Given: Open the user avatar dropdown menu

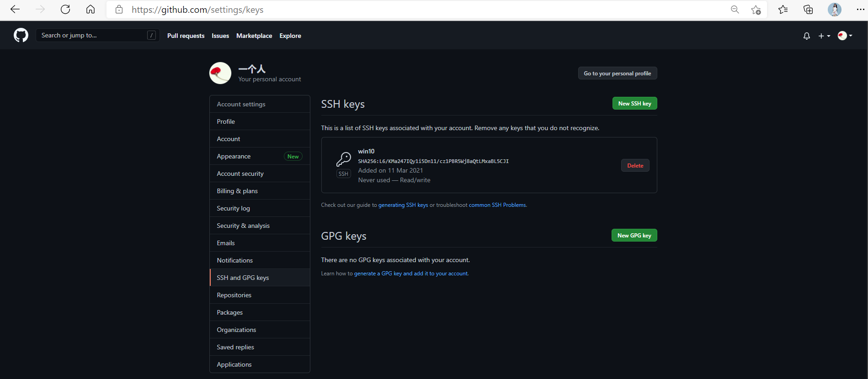Looking at the screenshot, I should click(845, 36).
